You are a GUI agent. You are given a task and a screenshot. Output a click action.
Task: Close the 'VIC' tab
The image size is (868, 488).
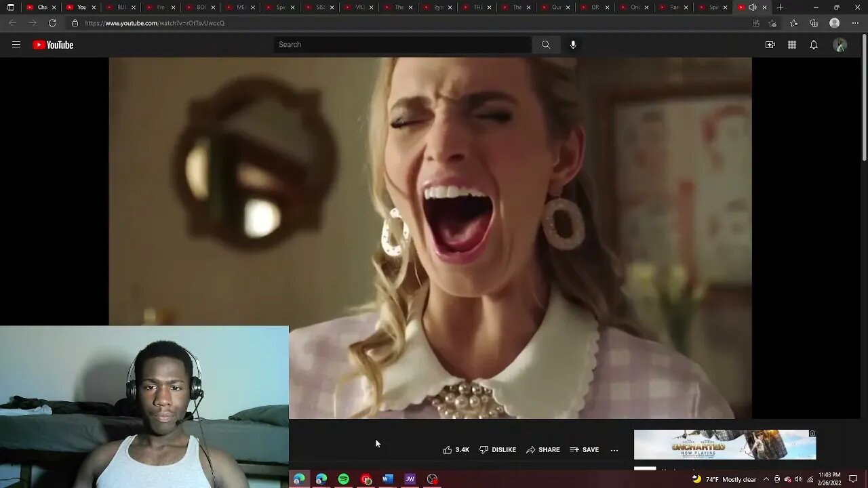[371, 7]
